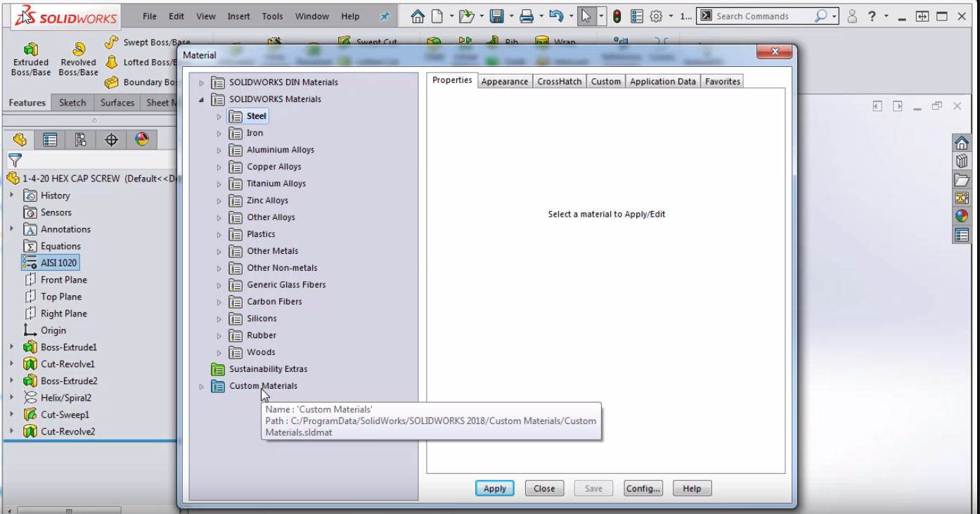Click the Save disk icon
The width and height of the screenshot is (980, 514).
(x=497, y=16)
